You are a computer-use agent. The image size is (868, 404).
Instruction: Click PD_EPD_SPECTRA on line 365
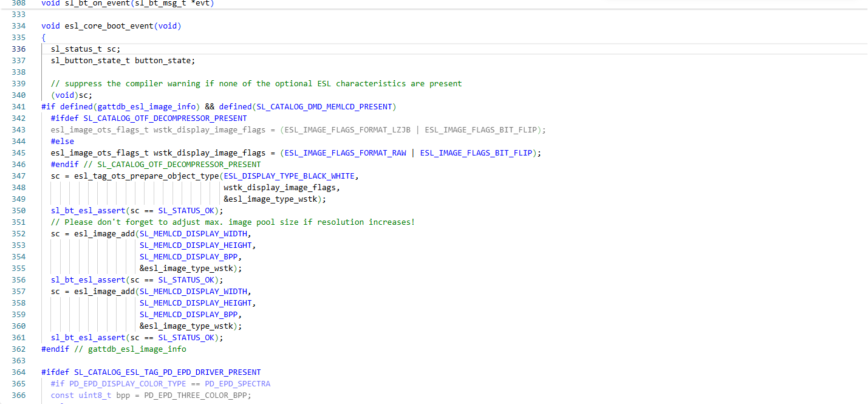click(238, 384)
